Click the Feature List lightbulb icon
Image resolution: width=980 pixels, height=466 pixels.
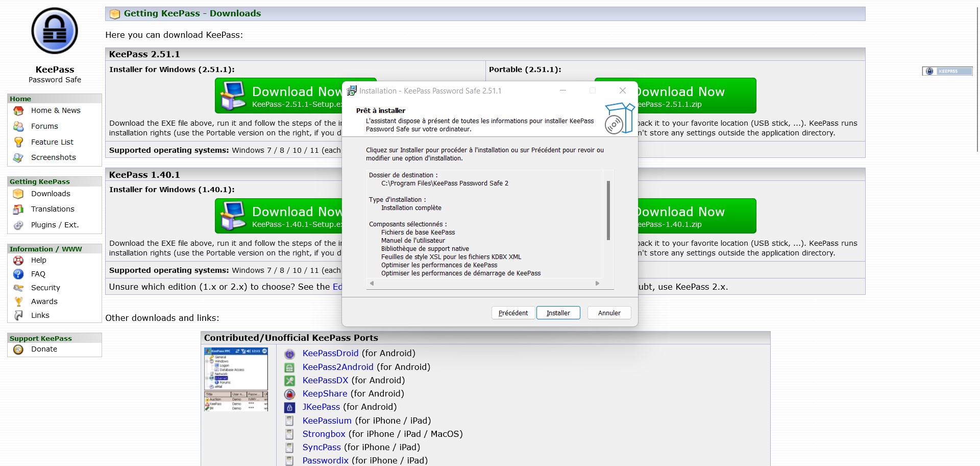(19, 142)
